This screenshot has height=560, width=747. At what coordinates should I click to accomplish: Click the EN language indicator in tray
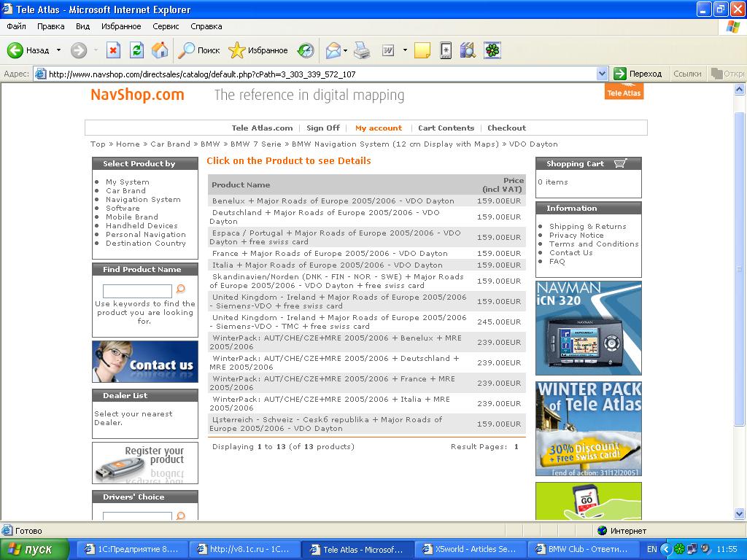[x=651, y=549]
